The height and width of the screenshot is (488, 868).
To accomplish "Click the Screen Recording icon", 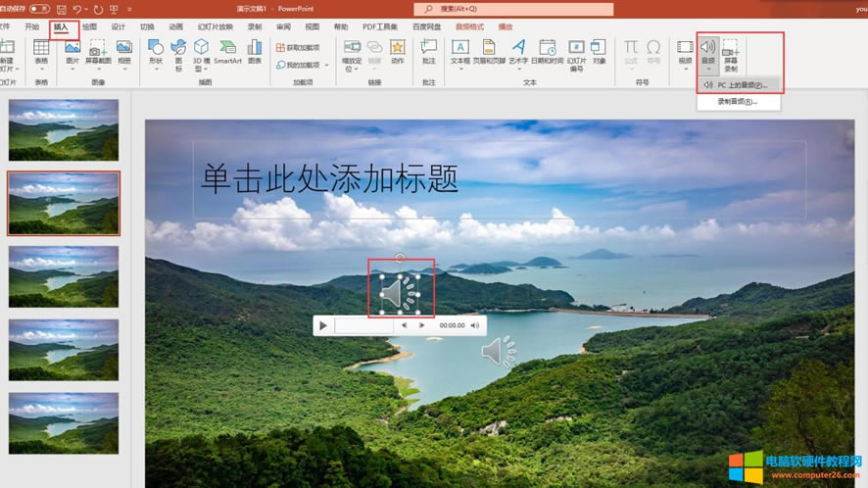I will tap(731, 55).
